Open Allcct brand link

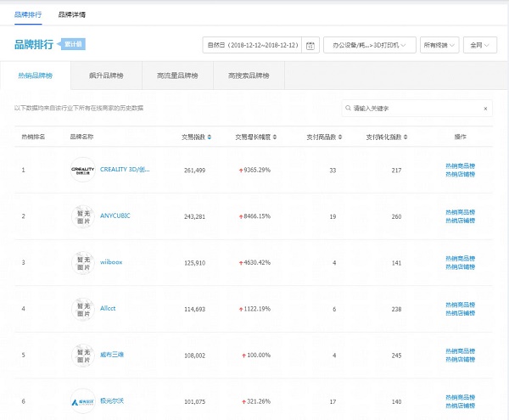click(108, 308)
